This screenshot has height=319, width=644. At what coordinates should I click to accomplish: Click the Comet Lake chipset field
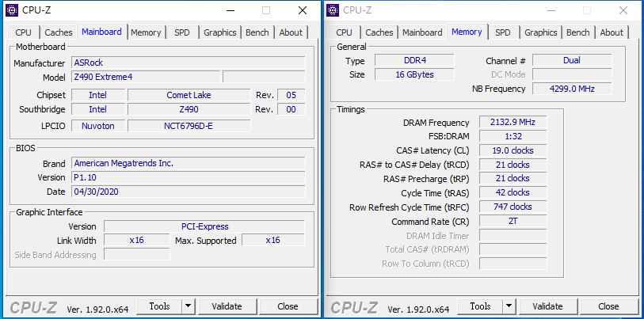[189, 95]
